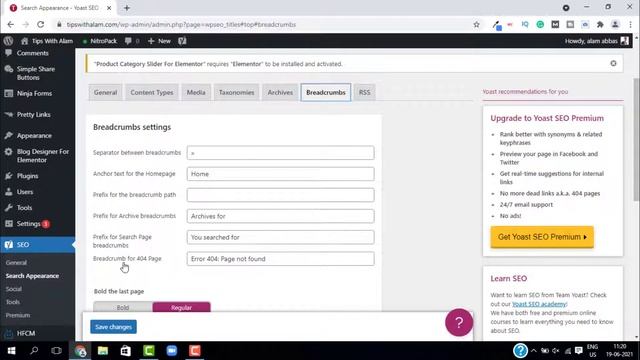
Task: Click the Separator between breadcrumbs field
Action: click(x=280, y=153)
